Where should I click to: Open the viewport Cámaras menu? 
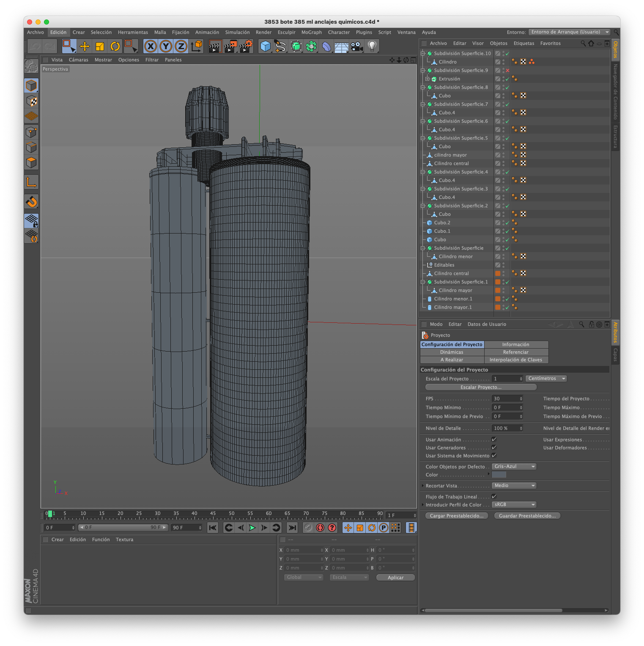pyautogui.click(x=79, y=60)
